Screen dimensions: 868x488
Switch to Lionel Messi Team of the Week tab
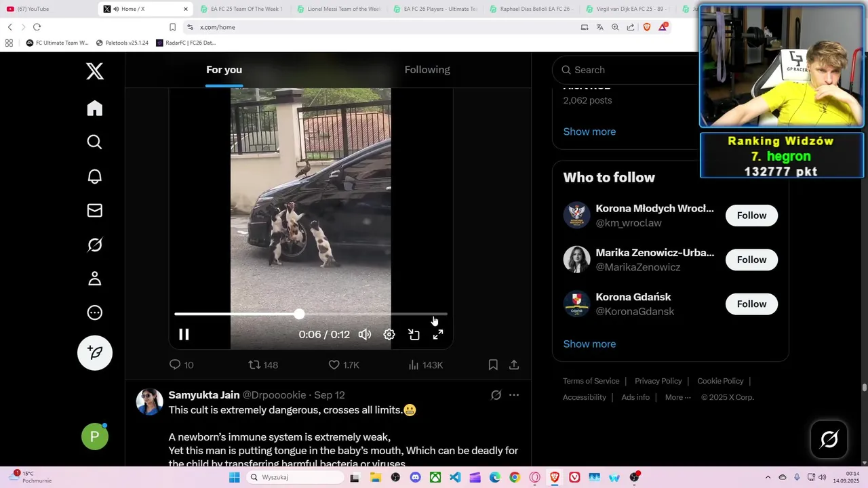(338, 9)
